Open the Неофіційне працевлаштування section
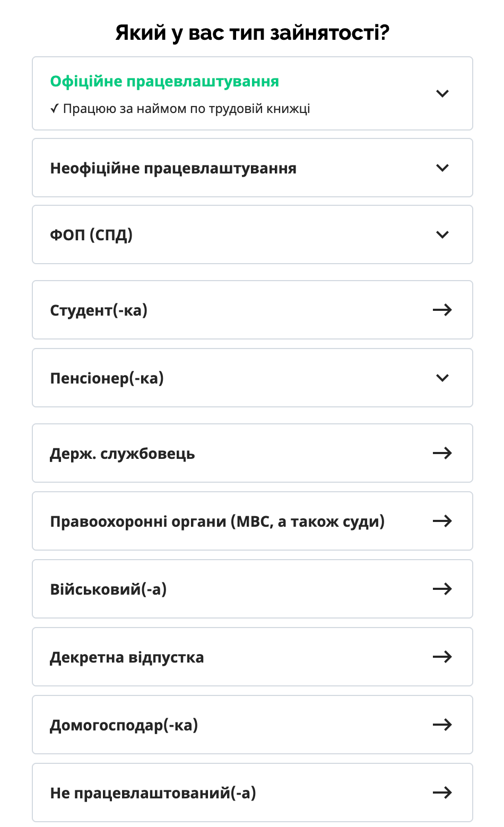504x827 pixels. point(173,168)
